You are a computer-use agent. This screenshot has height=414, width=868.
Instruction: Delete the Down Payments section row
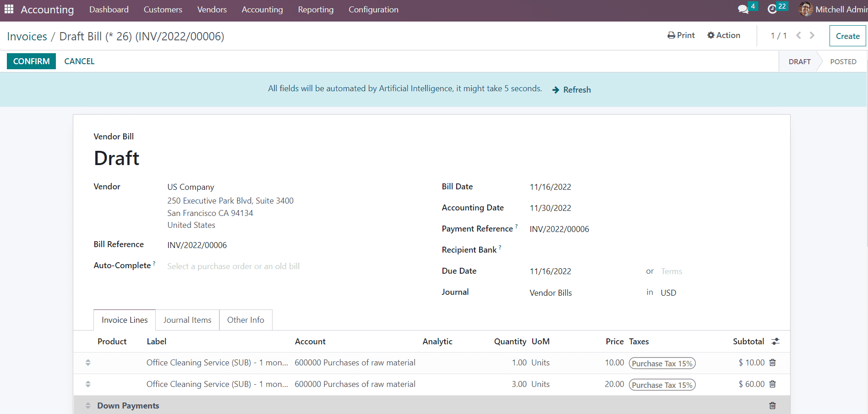click(772, 406)
